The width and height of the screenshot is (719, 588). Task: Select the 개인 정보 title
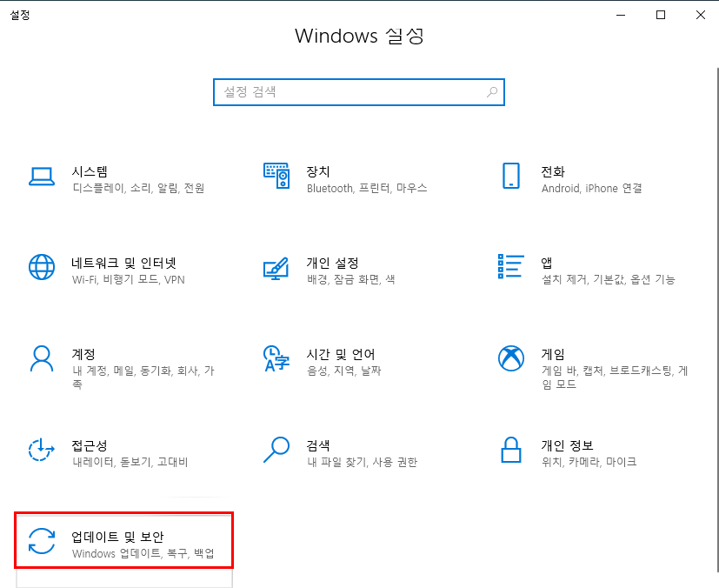pyautogui.click(x=567, y=445)
